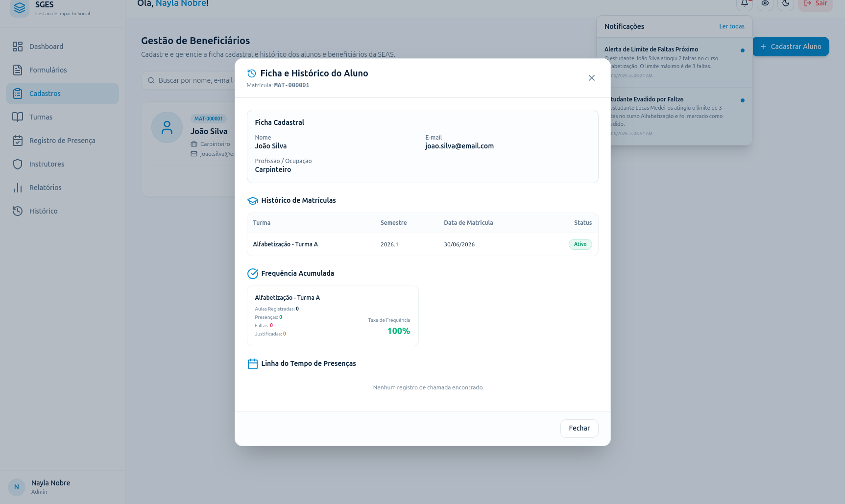Toggle the eye visibility icon in header

coord(765,3)
